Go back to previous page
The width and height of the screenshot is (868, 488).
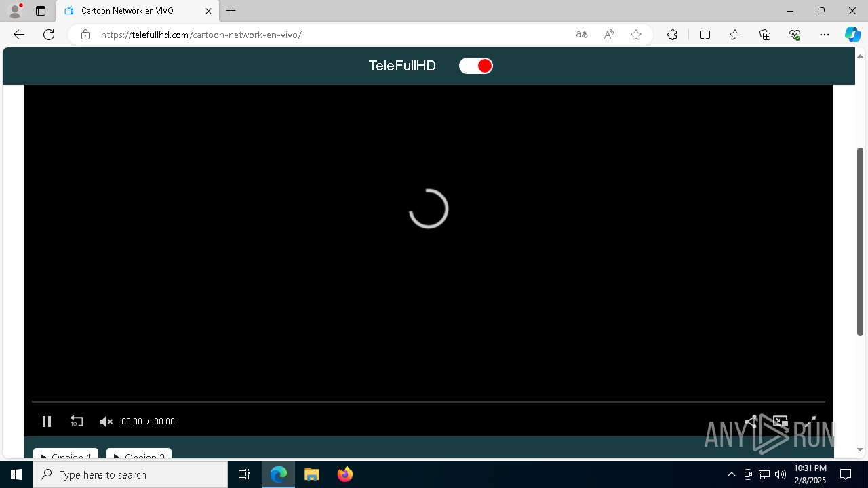coord(19,35)
